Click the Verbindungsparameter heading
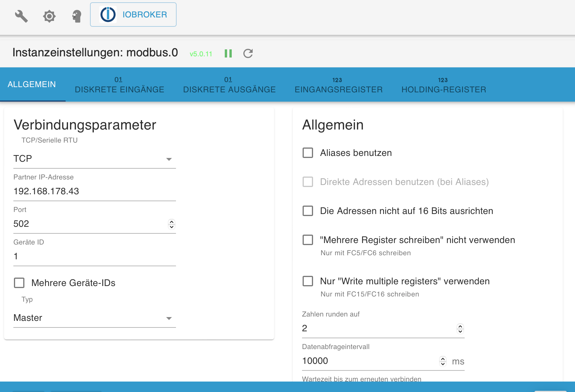The height and width of the screenshot is (392, 575). [85, 125]
